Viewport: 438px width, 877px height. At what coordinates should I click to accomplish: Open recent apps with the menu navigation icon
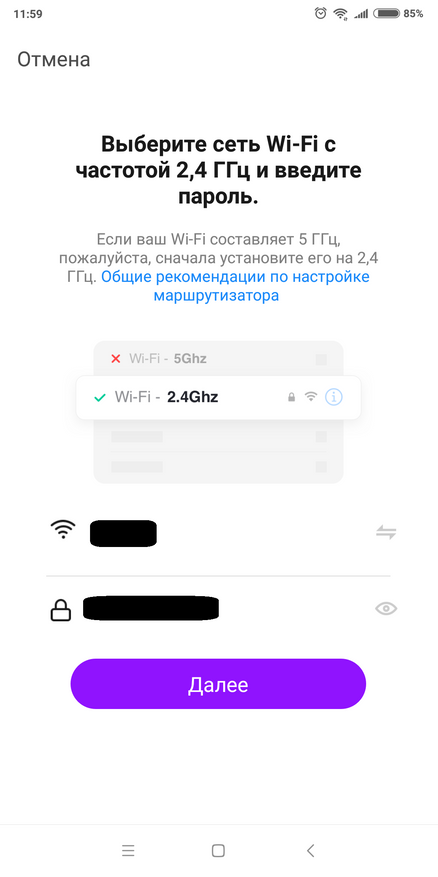pos(128,851)
